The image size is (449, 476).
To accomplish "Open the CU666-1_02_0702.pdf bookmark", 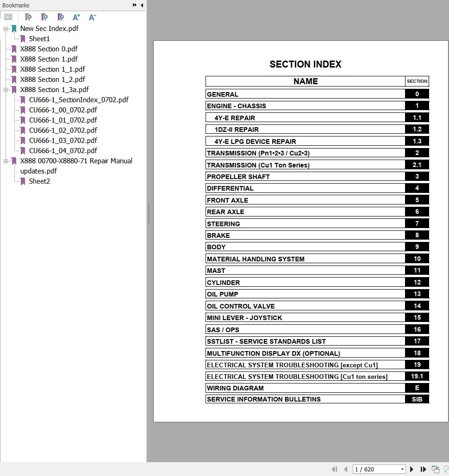I will 63,130.
